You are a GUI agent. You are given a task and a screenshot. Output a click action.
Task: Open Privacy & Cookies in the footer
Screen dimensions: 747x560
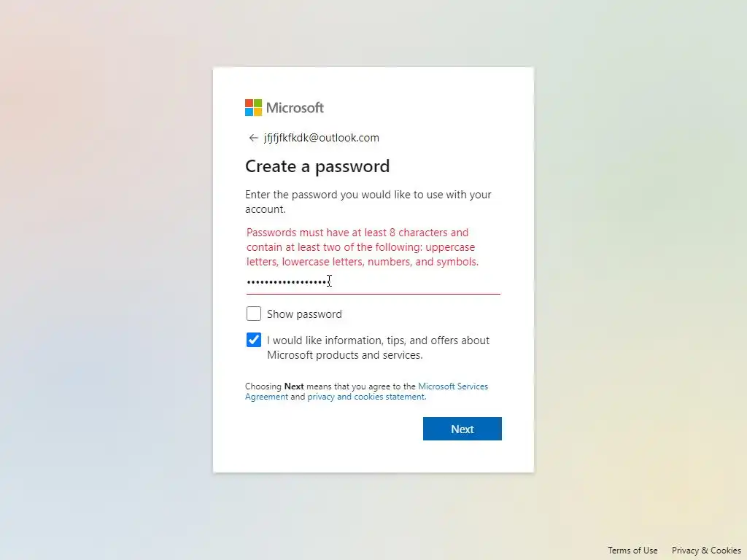[x=706, y=551]
